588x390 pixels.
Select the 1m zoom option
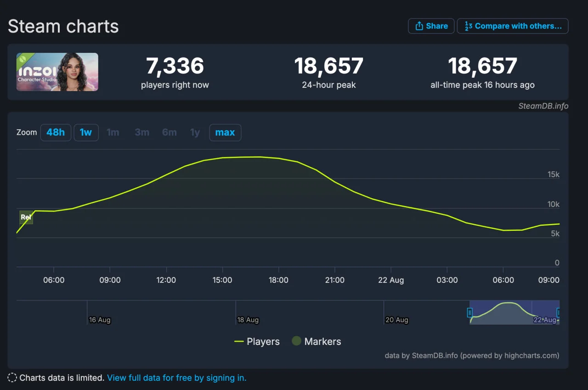click(113, 132)
